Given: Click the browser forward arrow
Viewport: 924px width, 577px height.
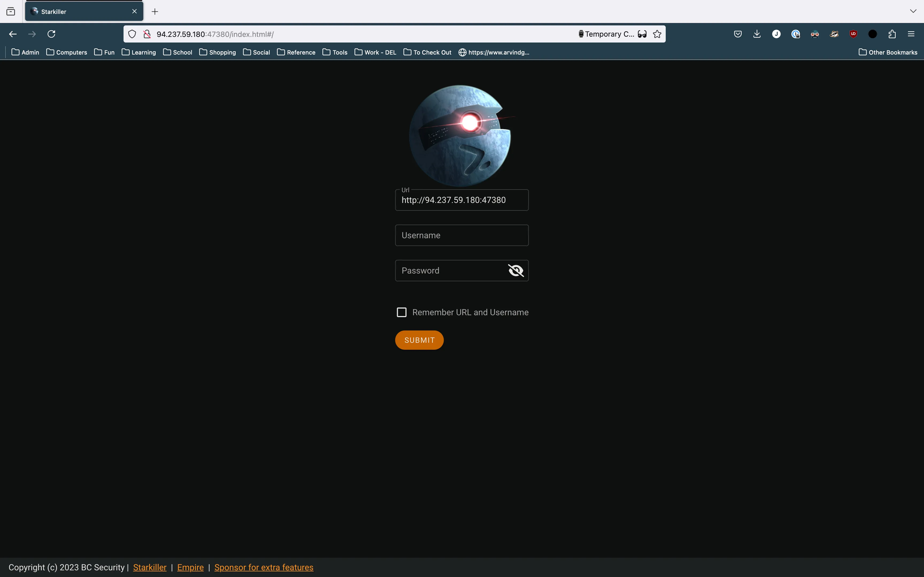Looking at the screenshot, I should click(x=32, y=34).
